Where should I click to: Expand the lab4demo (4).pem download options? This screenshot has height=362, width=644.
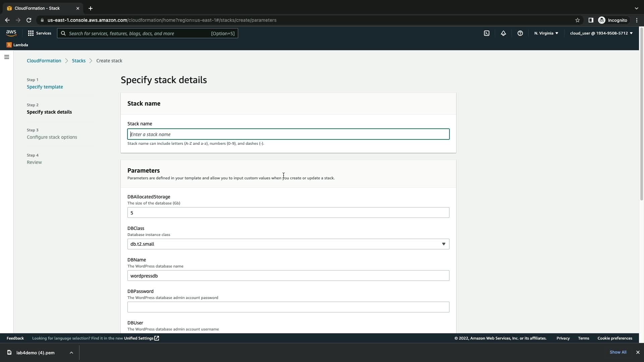(x=71, y=353)
